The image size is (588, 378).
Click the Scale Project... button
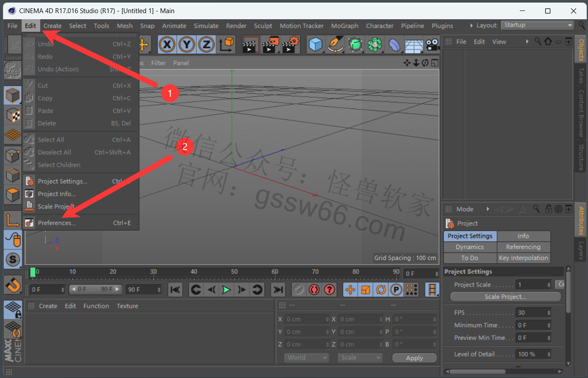pyautogui.click(x=505, y=297)
